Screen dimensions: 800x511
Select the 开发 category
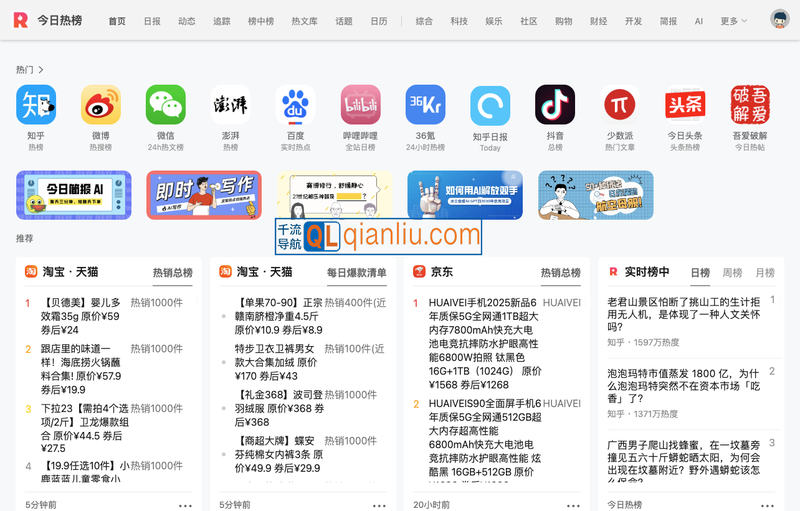pos(633,21)
